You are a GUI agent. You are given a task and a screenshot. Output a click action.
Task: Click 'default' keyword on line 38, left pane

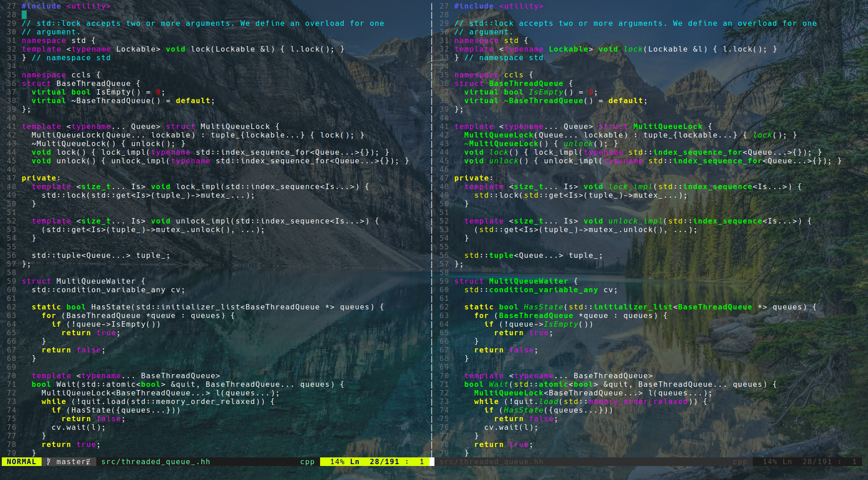tap(193, 100)
